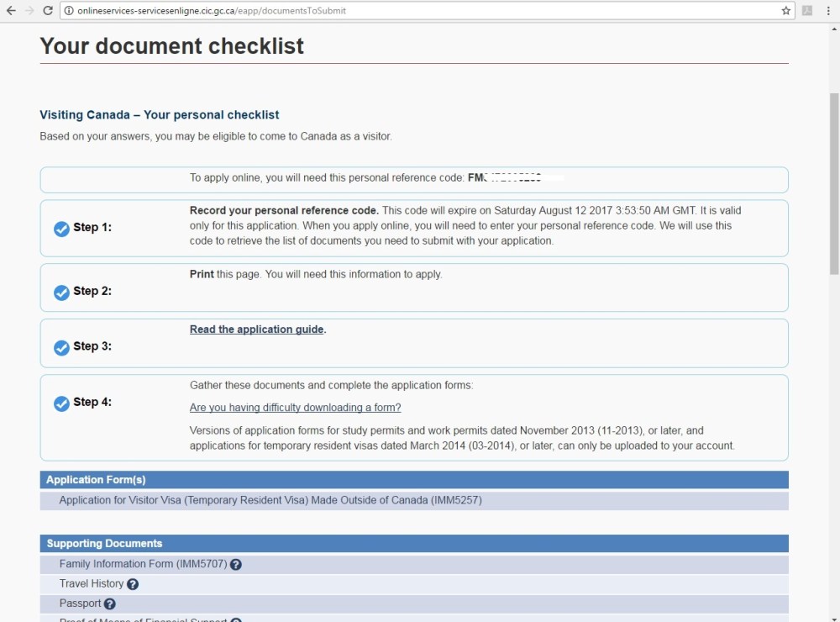Click the browser forward arrow
840x622 pixels.
tap(29, 11)
